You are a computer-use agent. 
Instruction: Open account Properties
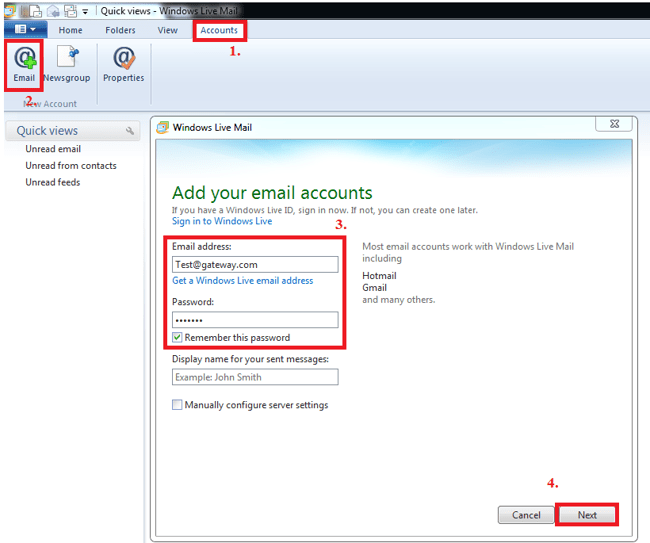tap(124, 65)
